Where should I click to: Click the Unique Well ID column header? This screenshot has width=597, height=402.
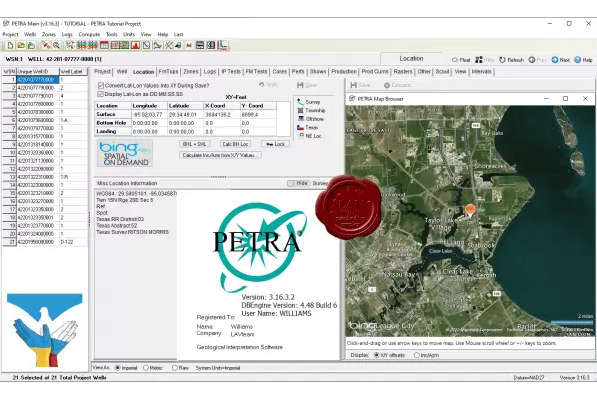coord(38,72)
